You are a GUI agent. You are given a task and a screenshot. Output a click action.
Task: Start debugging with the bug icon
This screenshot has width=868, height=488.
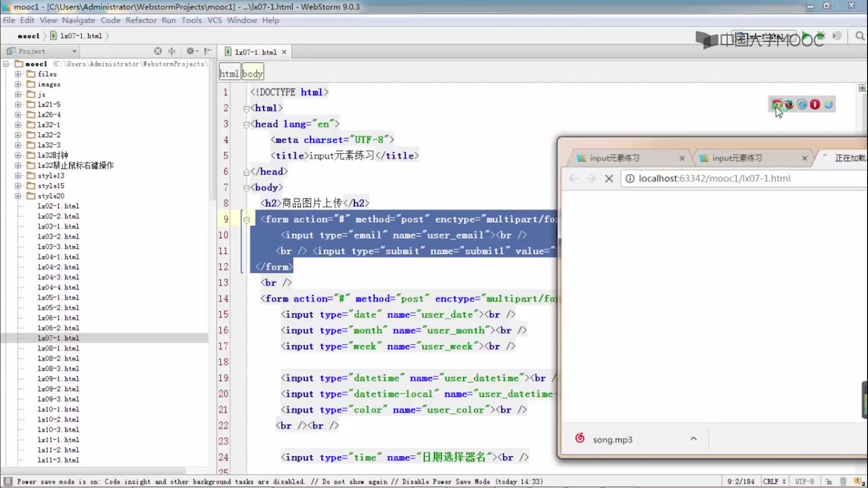(821, 36)
